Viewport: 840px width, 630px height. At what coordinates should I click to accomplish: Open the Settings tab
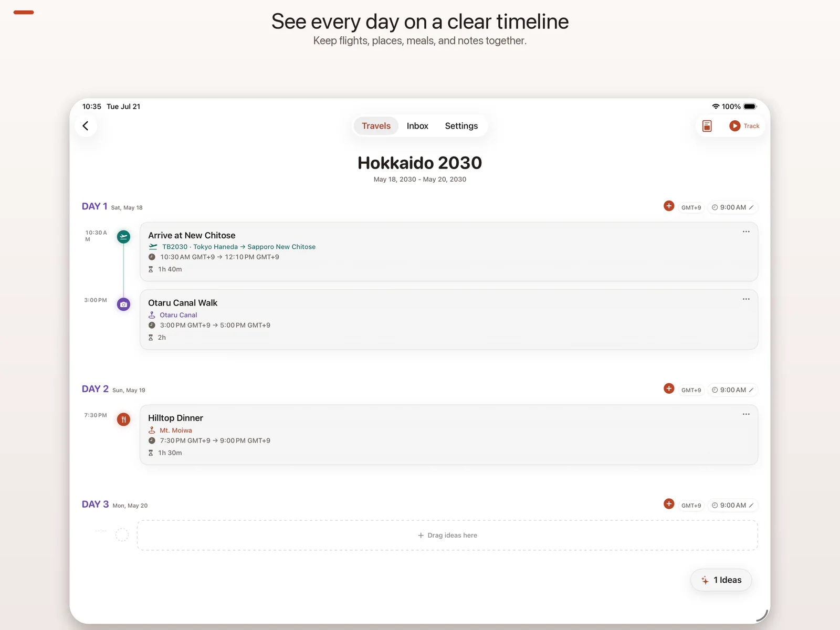pyautogui.click(x=461, y=126)
